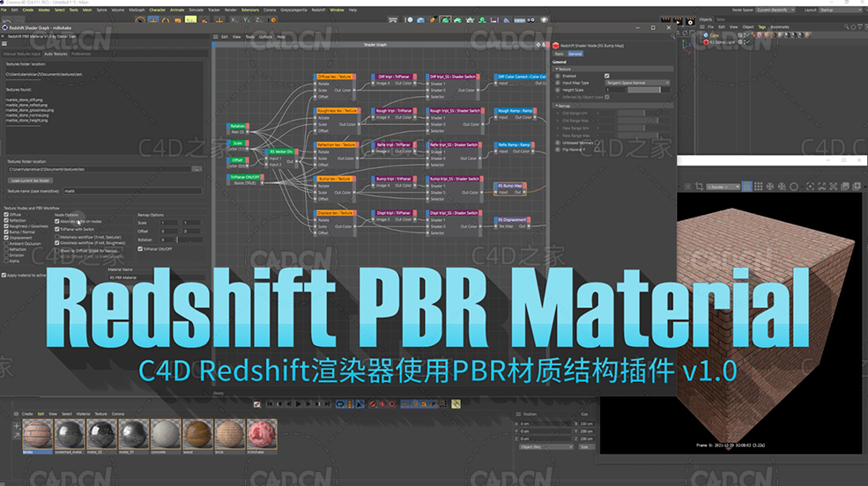
Task: Click the Y axis lock icon
Action: (247, 20)
